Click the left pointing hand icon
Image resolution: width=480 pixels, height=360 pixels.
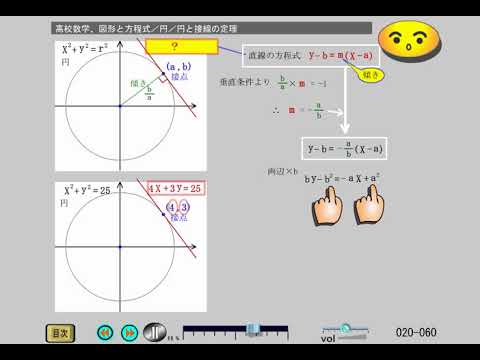pyautogui.click(x=328, y=205)
